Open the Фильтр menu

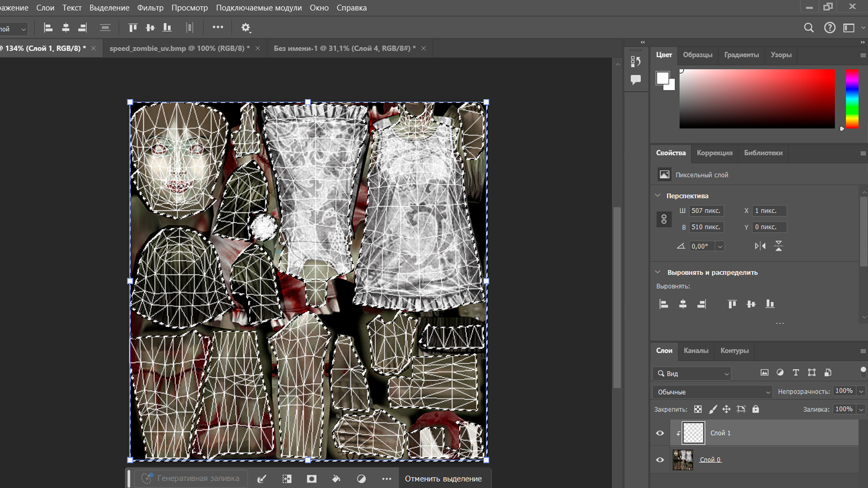[x=150, y=8]
